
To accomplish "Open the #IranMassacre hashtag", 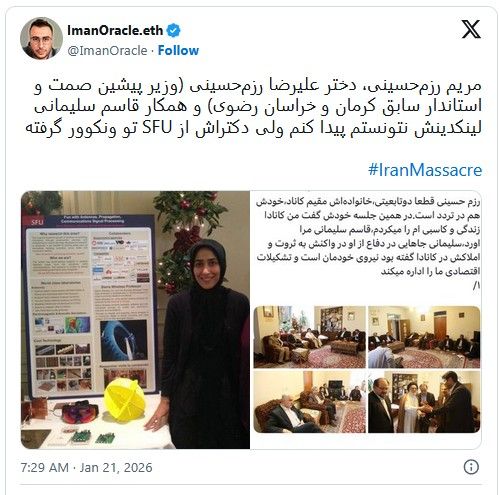I will pyautogui.click(x=425, y=170).
